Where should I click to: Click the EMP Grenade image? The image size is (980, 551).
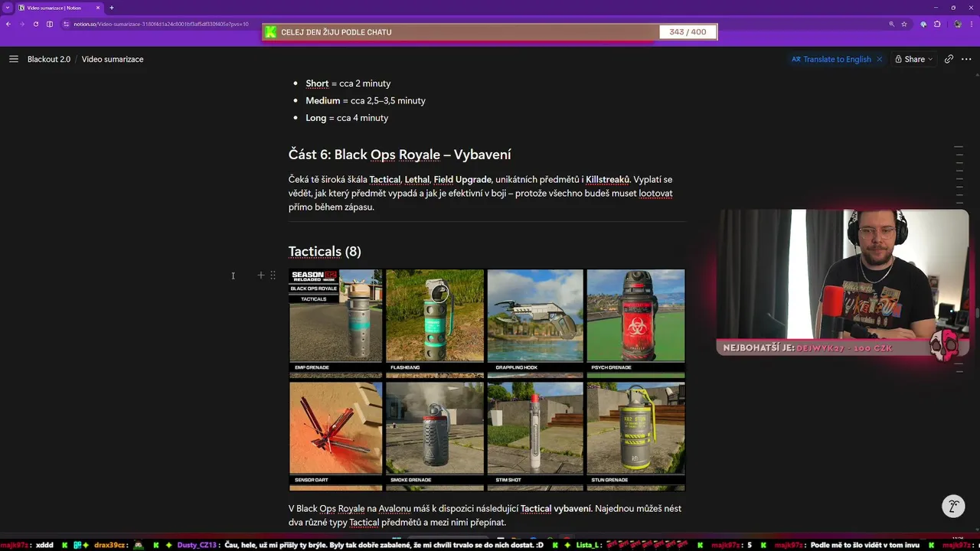335,322
